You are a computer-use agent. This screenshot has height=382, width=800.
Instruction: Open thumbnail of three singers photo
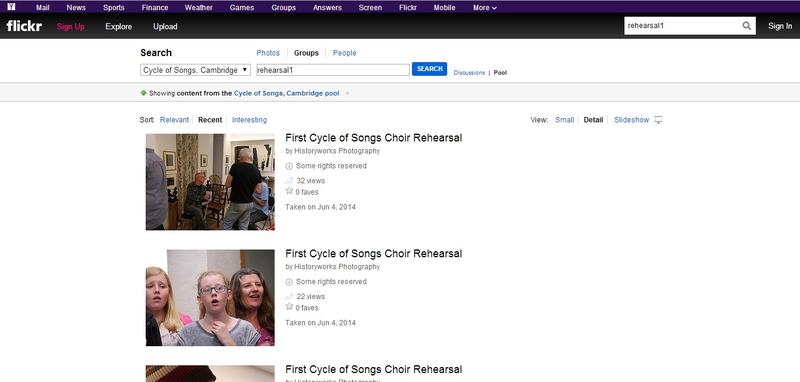(210, 297)
